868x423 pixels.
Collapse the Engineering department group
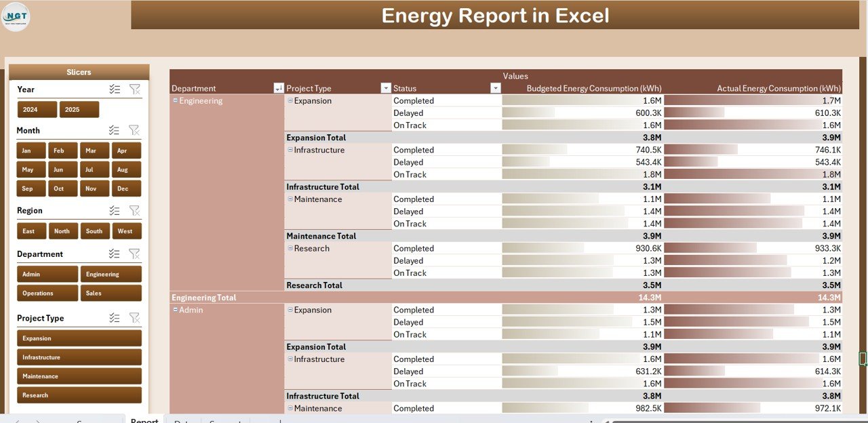coord(175,101)
